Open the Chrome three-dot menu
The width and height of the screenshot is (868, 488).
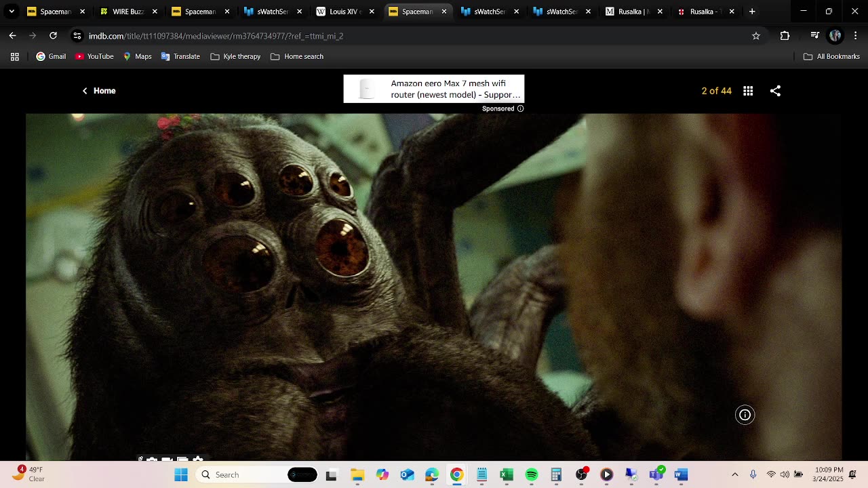[x=855, y=36]
